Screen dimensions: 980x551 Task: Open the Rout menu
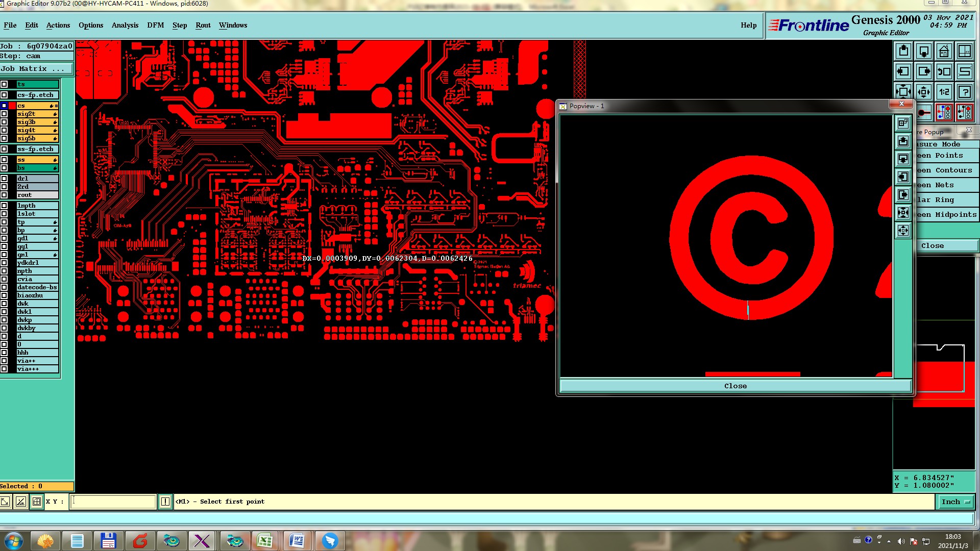(203, 25)
